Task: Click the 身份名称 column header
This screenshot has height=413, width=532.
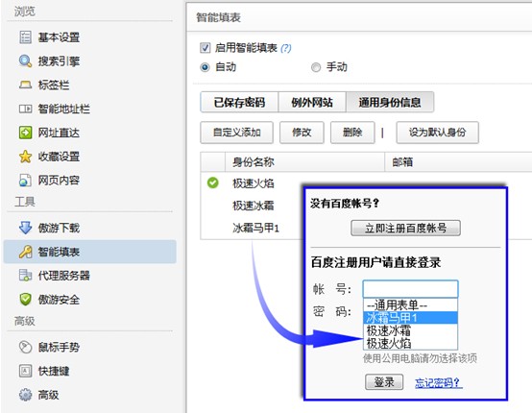Action: (x=304, y=162)
